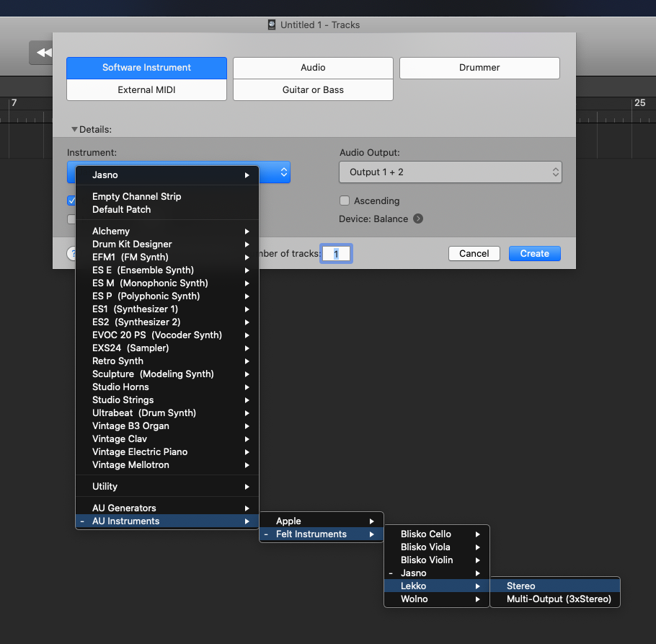Select the Audio track type
Image resolution: width=656 pixels, height=644 pixels.
click(313, 68)
